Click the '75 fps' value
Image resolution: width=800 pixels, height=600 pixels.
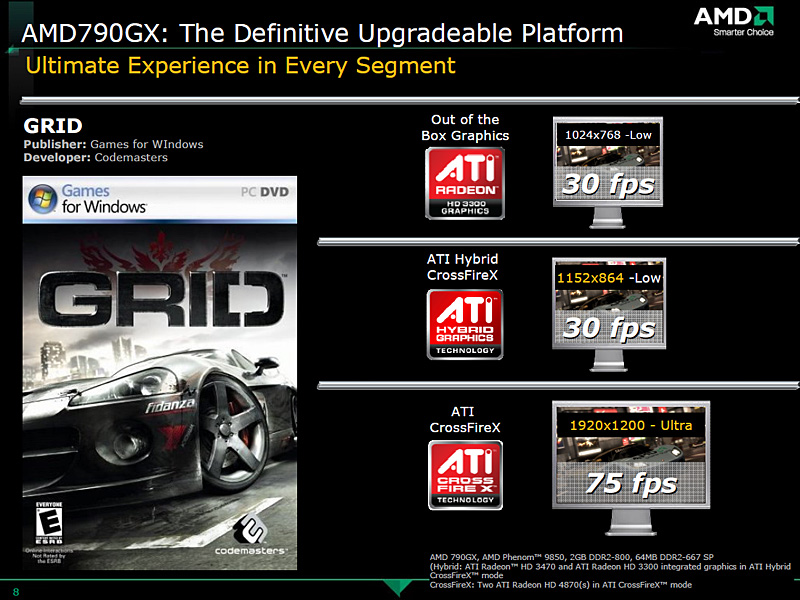click(x=632, y=483)
